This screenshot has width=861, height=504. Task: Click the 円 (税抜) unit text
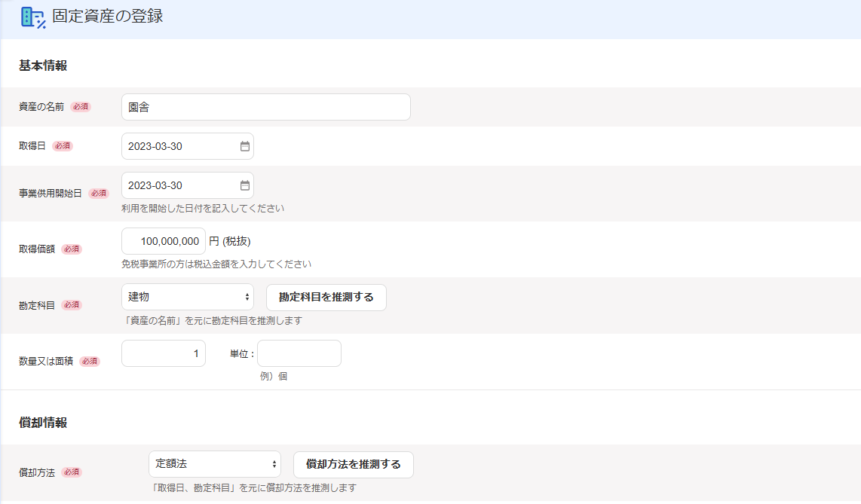point(229,241)
